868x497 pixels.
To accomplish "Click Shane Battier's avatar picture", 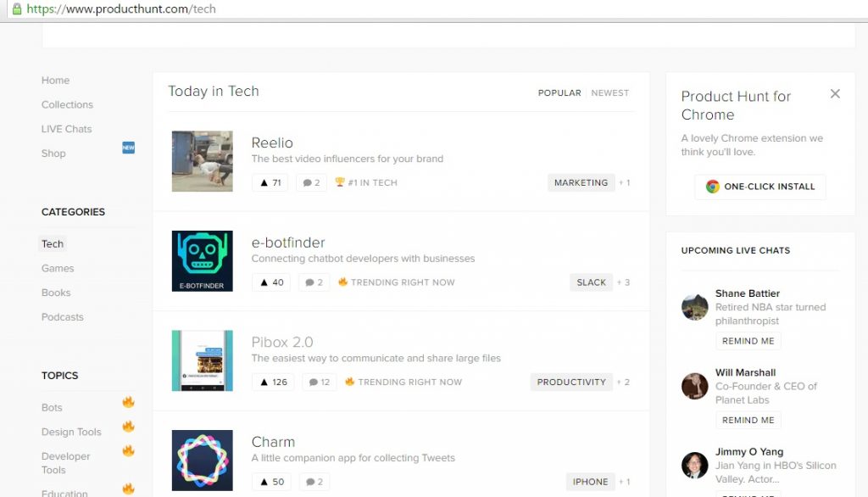I will 695,307.
